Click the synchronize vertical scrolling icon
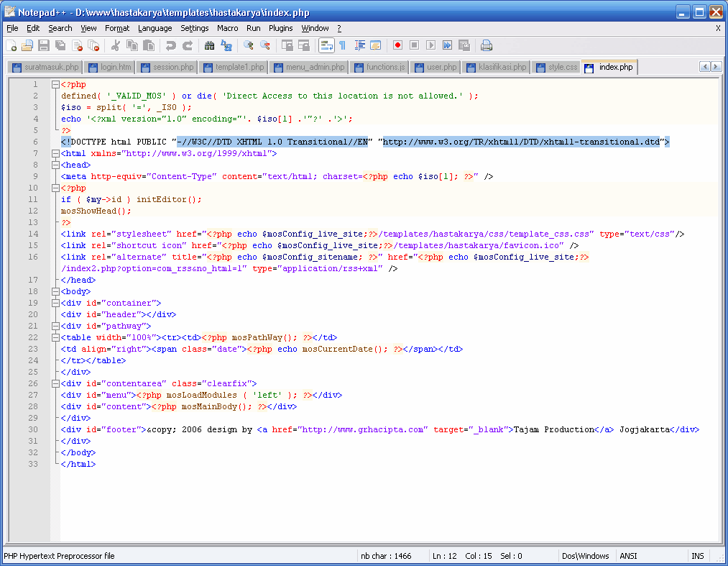 pos(287,45)
